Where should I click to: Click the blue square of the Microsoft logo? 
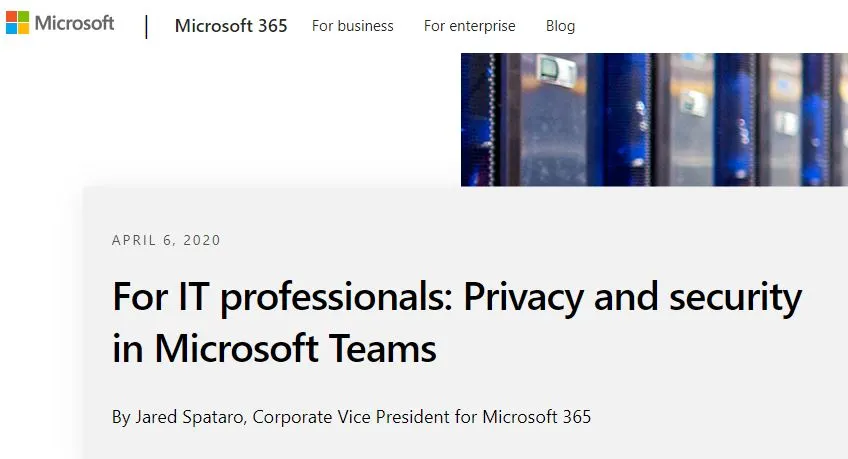pyautogui.click(x=11, y=29)
